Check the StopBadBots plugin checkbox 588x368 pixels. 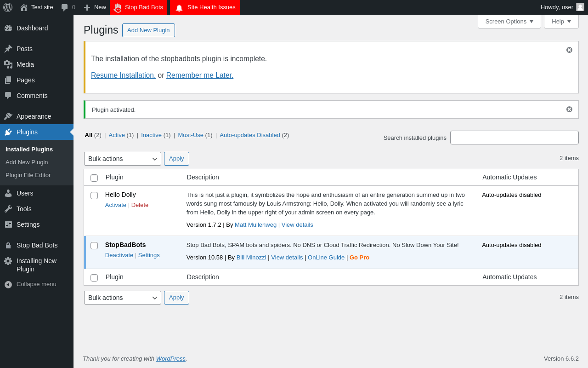pyautogui.click(x=94, y=246)
